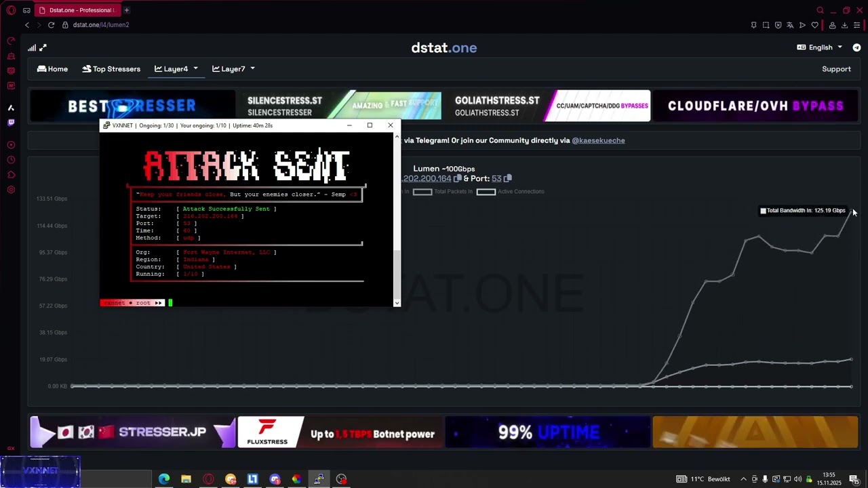Show hidden system tray icons
This screenshot has width=868, height=488.
pyautogui.click(x=743, y=479)
